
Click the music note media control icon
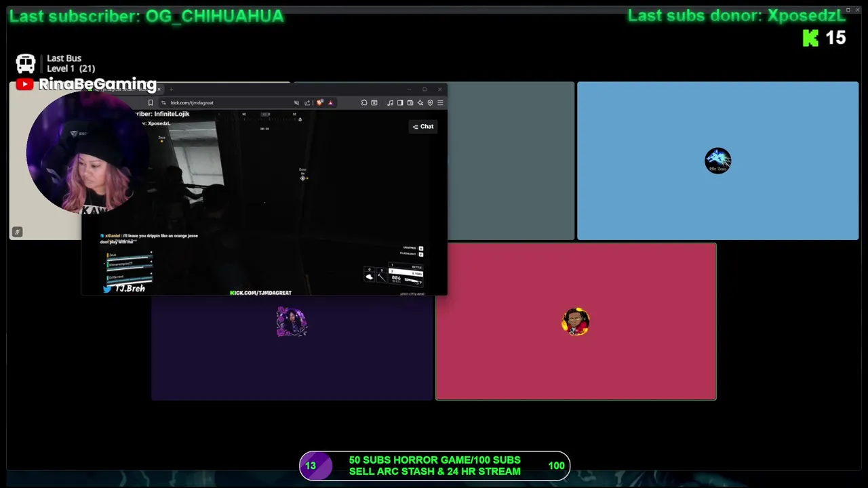[390, 103]
